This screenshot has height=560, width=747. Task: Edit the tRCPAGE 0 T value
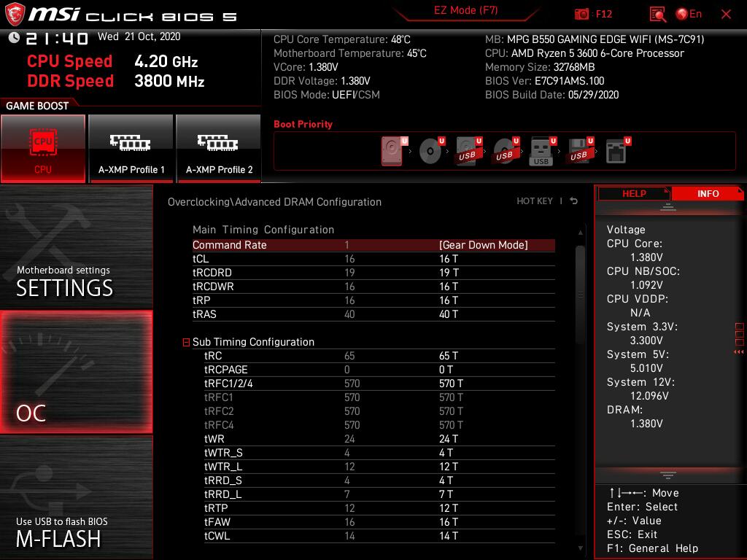point(446,370)
